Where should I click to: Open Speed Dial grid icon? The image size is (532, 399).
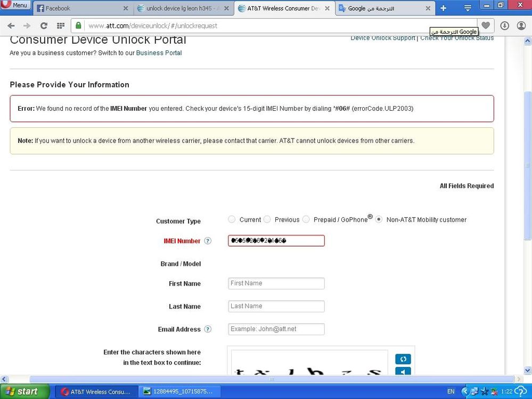61,26
